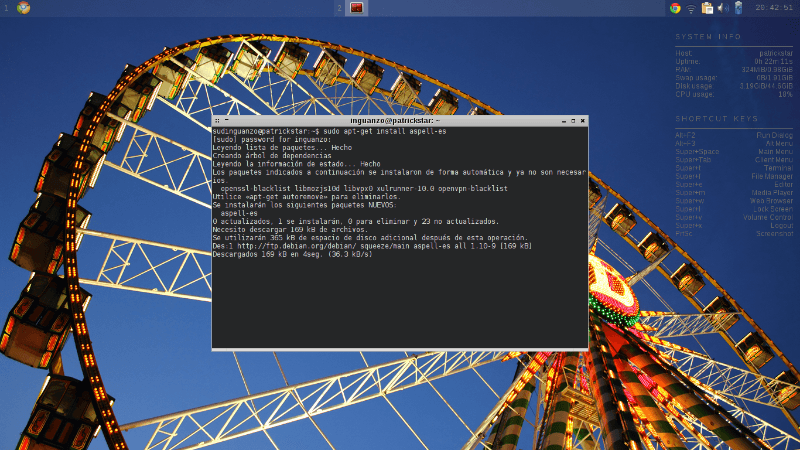Switch to workspace number 2
The image size is (800, 450).
339,8
